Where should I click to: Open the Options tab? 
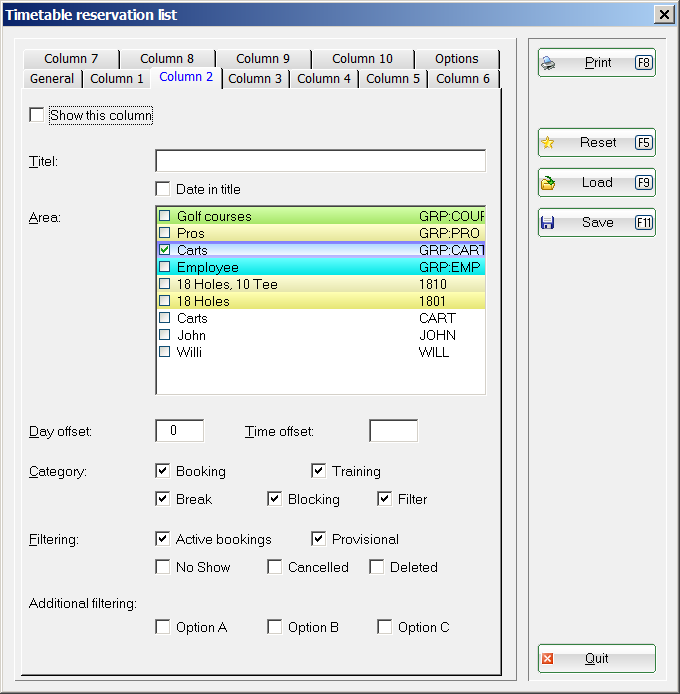(x=456, y=59)
